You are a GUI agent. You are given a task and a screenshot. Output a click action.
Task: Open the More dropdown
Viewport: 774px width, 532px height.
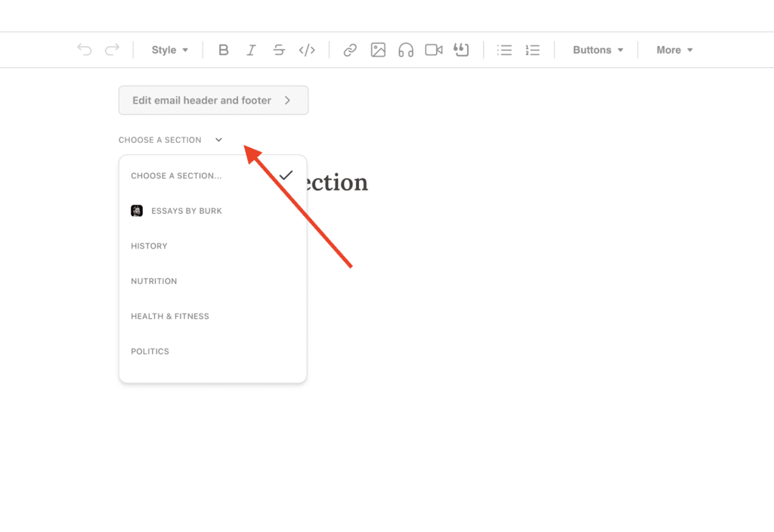(x=673, y=49)
